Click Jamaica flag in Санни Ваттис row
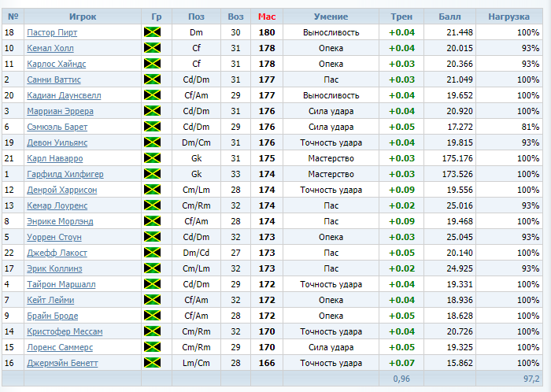 pos(152,80)
